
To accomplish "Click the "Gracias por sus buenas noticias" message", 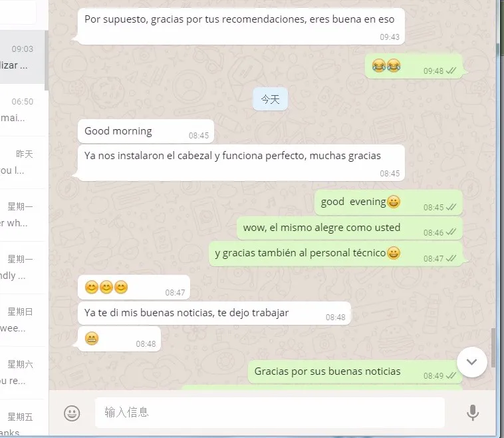I will [355, 371].
